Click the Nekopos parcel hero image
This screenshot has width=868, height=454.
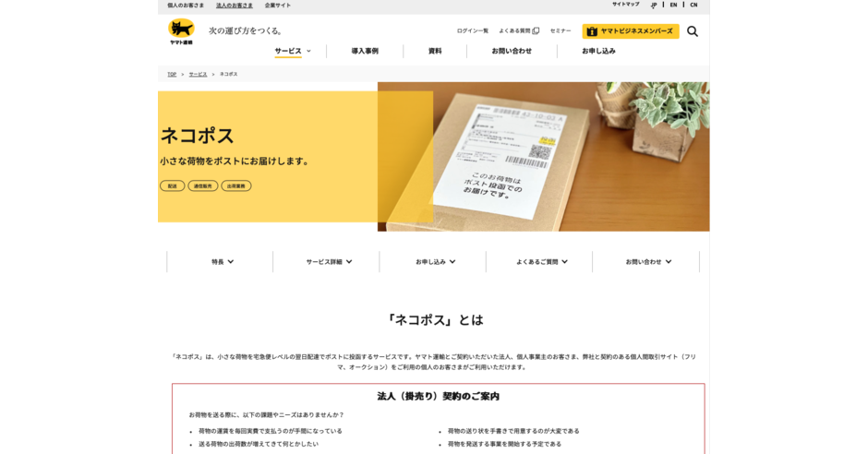(544, 157)
